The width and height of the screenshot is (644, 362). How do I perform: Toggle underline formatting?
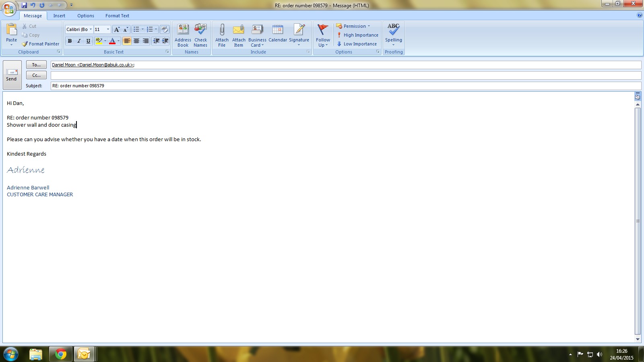coord(88,41)
